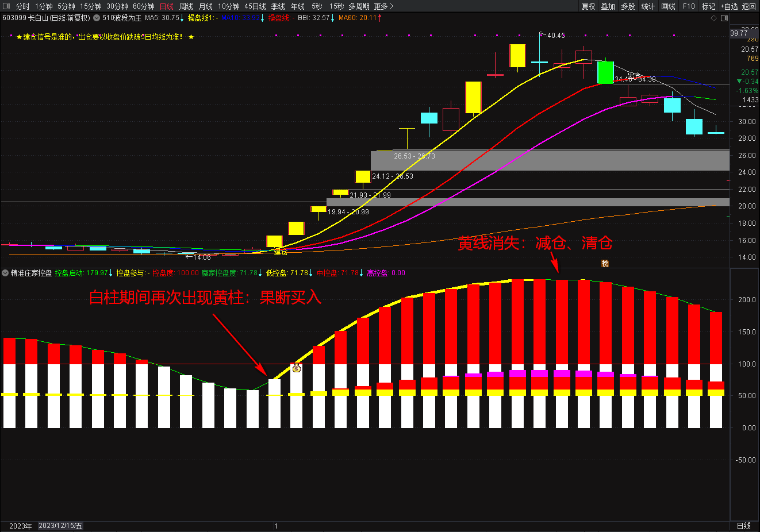Screen dimensions: 760x532
Task: Click the 控盘启动: 179.97 label
Action: (83, 273)
